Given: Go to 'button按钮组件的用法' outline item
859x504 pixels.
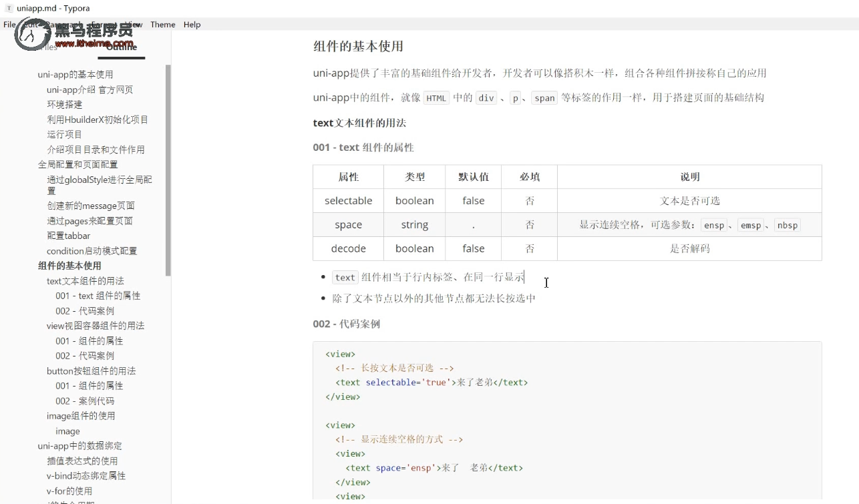Looking at the screenshot, I should pos(92,370).
